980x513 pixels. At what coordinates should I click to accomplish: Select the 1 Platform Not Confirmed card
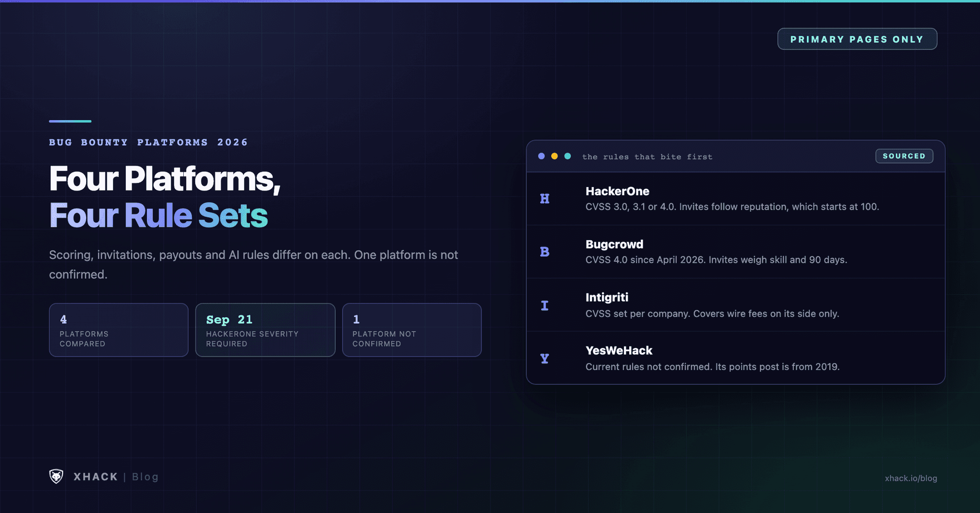(412, 330)
